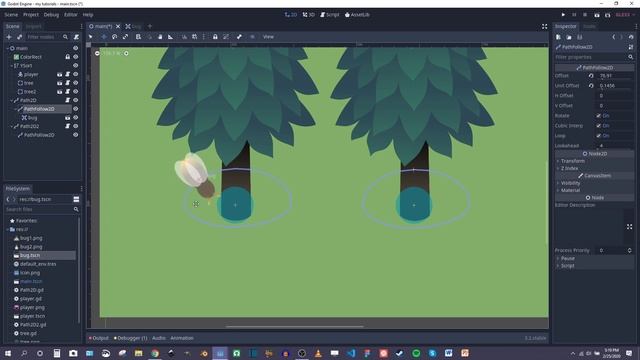Open renderer GLES dropdown
Screen dimensions: 640x360
coord(625,15)
